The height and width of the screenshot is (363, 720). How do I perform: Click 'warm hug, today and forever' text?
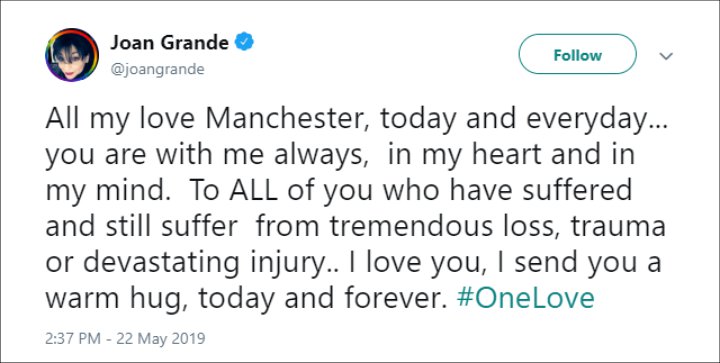[x=246, y=299]
